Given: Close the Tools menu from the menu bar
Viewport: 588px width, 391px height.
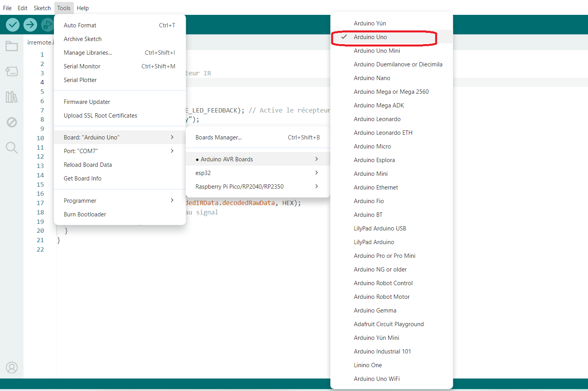Looking at the screenshot, I should tap(64, 8).
